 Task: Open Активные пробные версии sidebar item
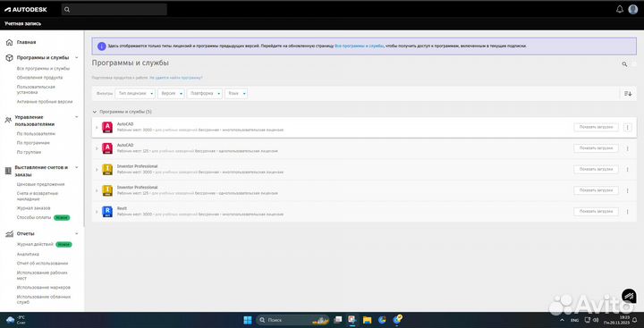coord(45,101)
